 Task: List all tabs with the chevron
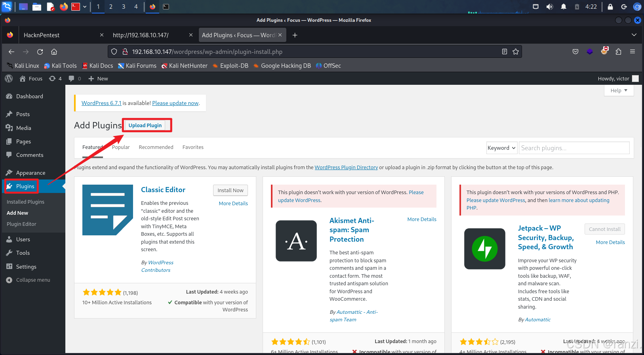(634, 35)
